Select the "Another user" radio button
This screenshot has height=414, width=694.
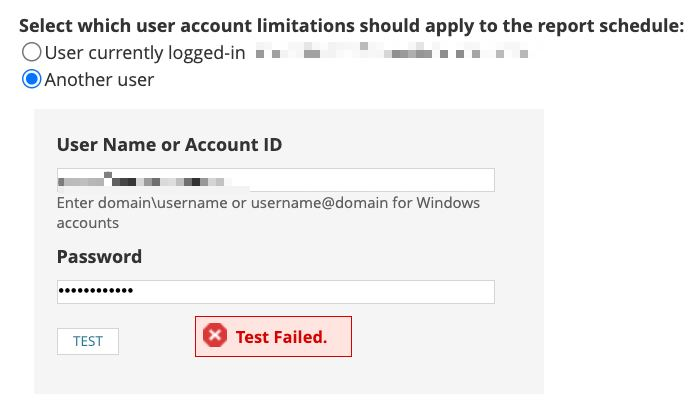[32, 79]
